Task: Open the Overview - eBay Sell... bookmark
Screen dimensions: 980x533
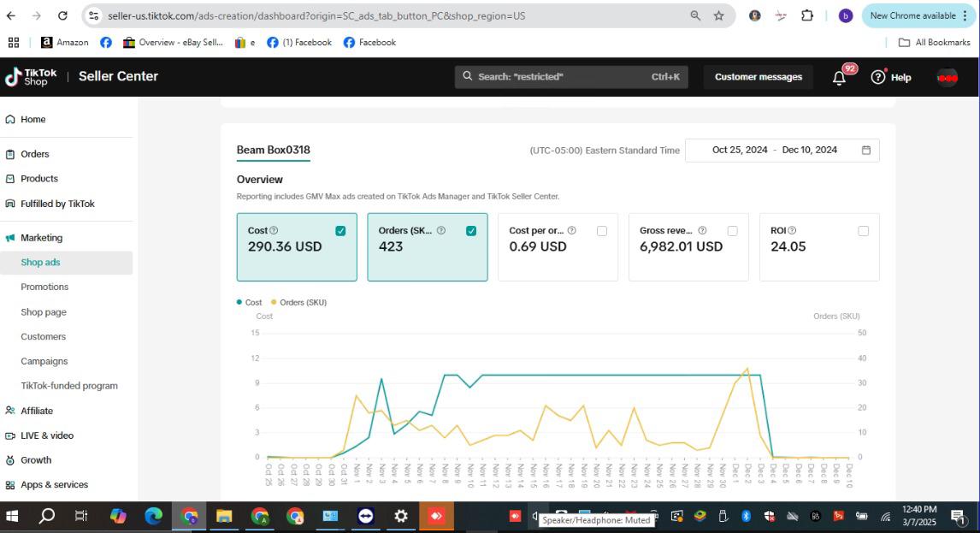Action: click(x=173, y=43)
